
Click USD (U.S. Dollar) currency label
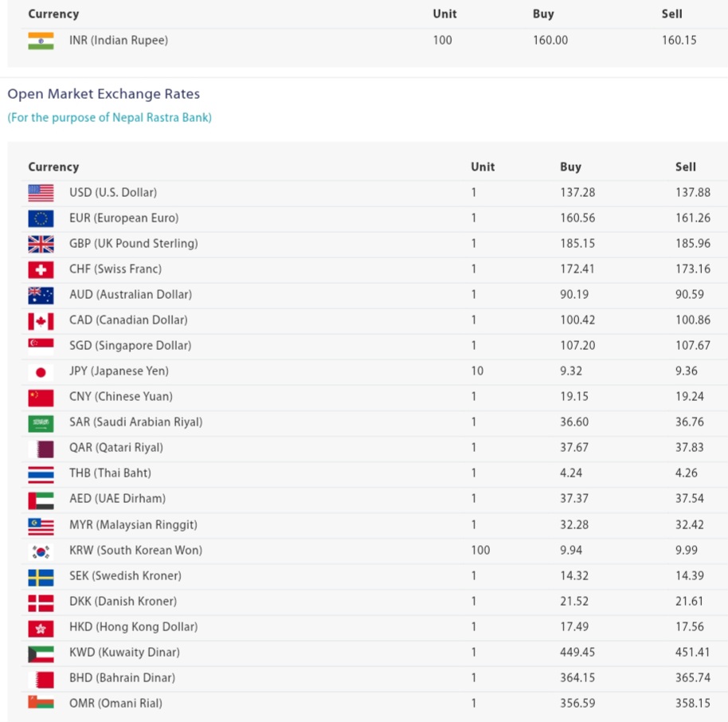point(112,193)
